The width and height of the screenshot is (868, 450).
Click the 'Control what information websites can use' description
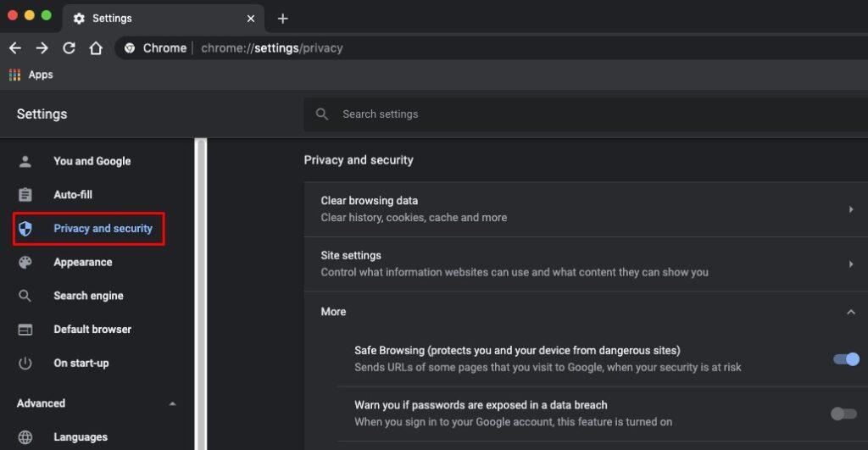click(x=515, y=272)
